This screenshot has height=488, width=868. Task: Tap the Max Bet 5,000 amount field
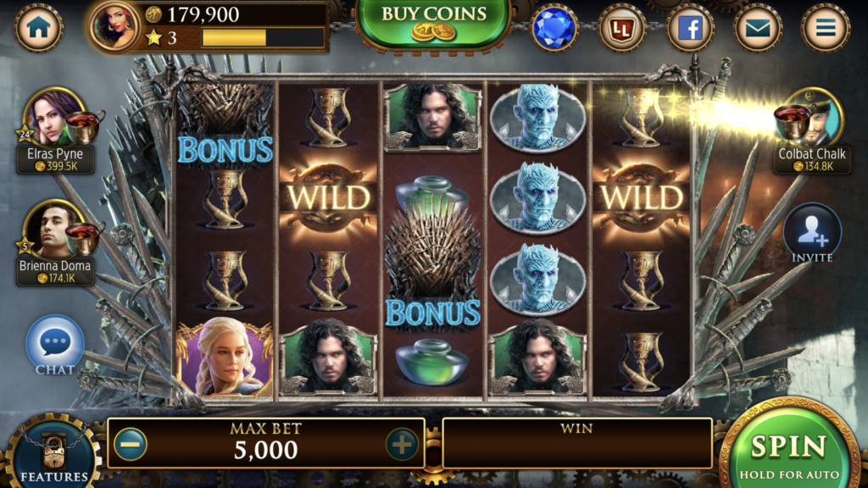[265, 443]
